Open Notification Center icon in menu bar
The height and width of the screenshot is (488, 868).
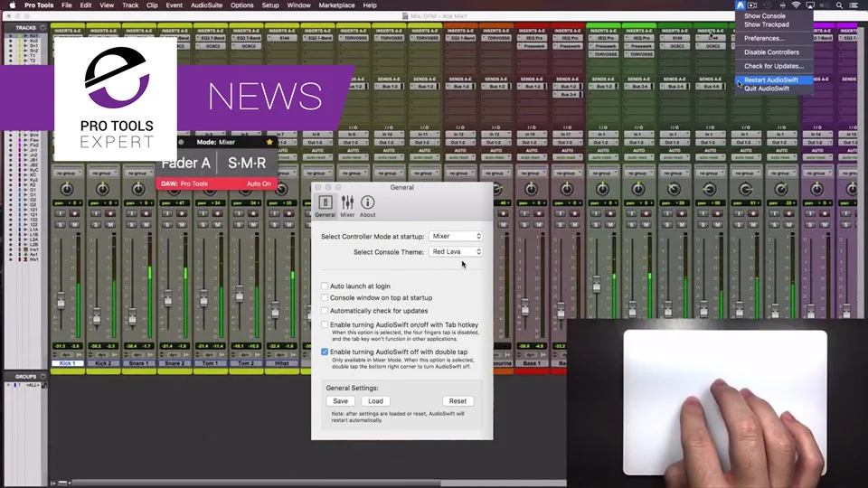tap(854, 5)
